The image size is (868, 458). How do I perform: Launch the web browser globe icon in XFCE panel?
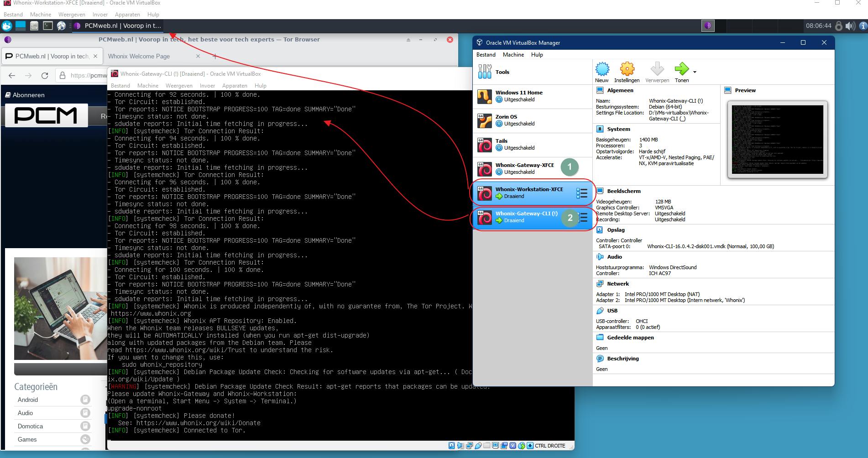(61, 26)
